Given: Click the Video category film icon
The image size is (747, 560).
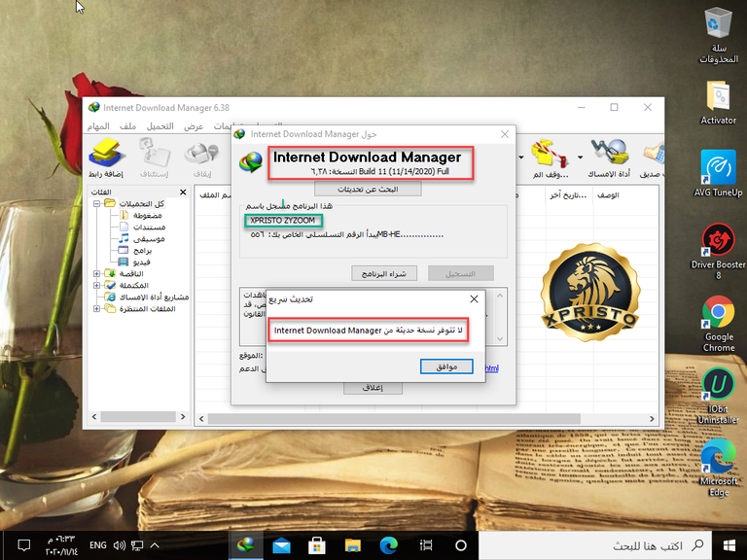Looking at the screenshot, I should click(124, 262).
